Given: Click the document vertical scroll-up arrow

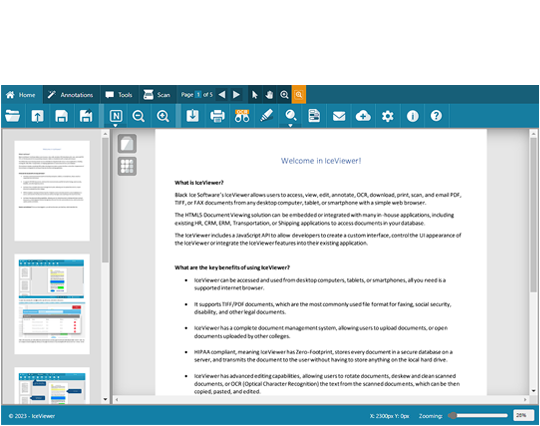Looking at the screenshot, I should click(533, 134).
